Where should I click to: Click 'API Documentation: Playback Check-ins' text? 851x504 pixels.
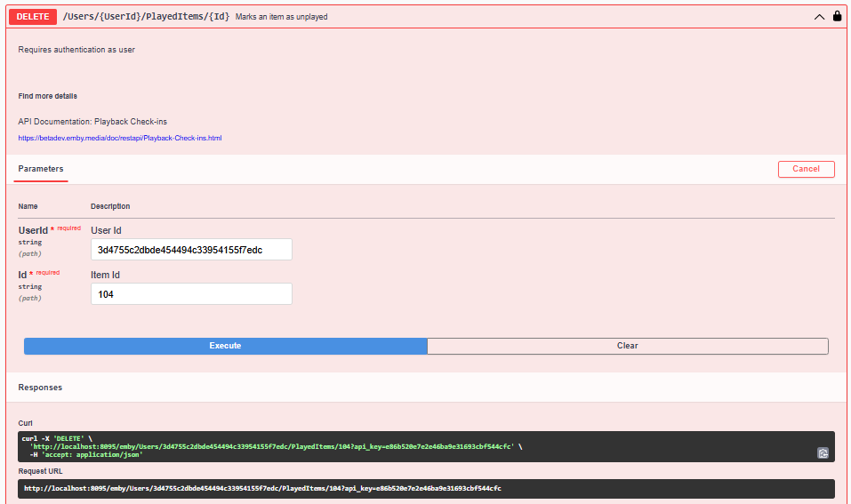[92, 122]
